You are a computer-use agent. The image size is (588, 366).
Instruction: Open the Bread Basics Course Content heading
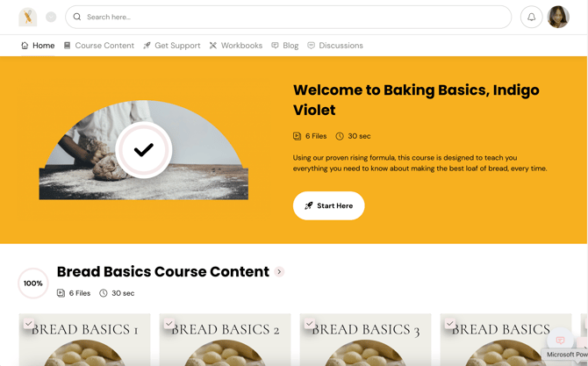pos(163,271)
